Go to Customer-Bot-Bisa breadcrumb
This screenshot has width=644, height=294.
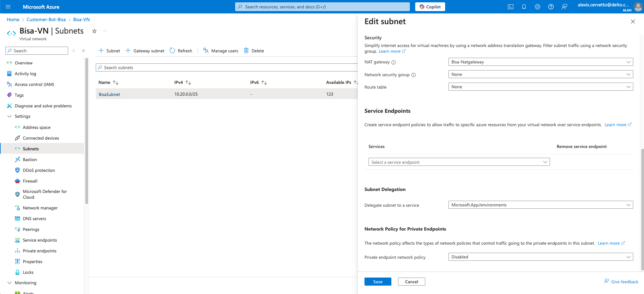pyautogui.click(x=46, y=19)
